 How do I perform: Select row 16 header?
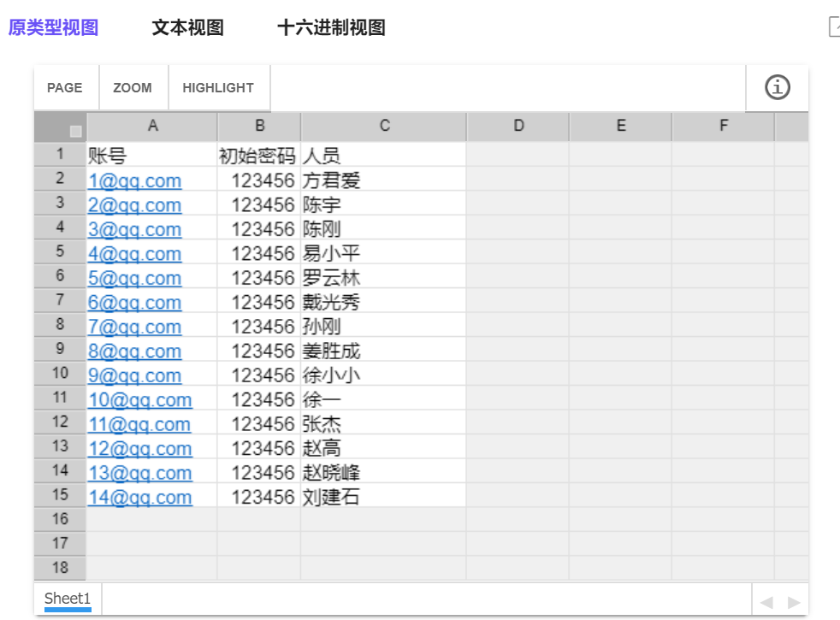(60, 519)
